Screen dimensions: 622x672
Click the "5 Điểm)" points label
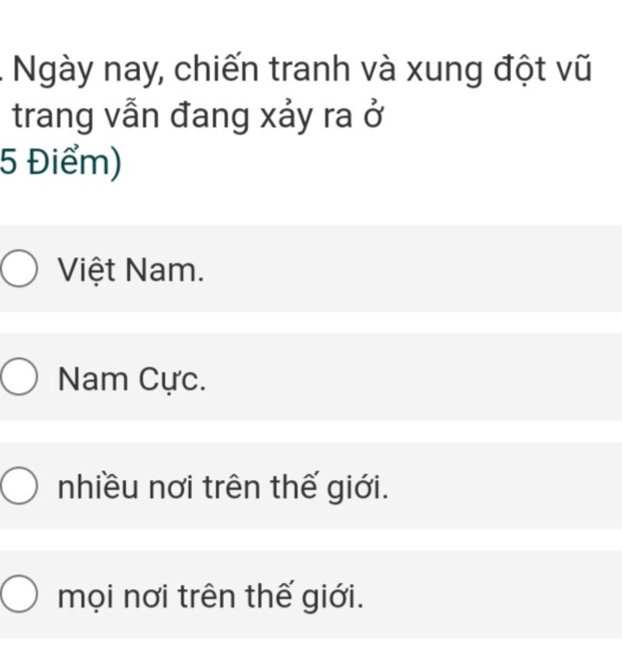coord(61,163)
